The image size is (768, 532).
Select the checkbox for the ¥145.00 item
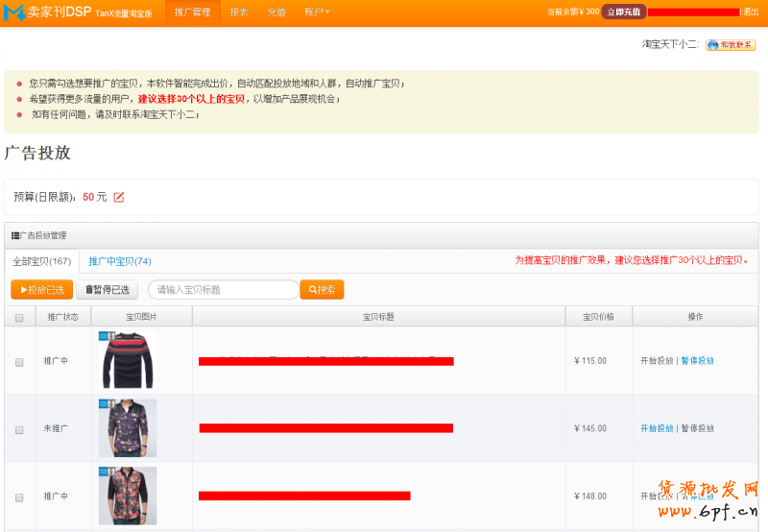click(19, 429)
